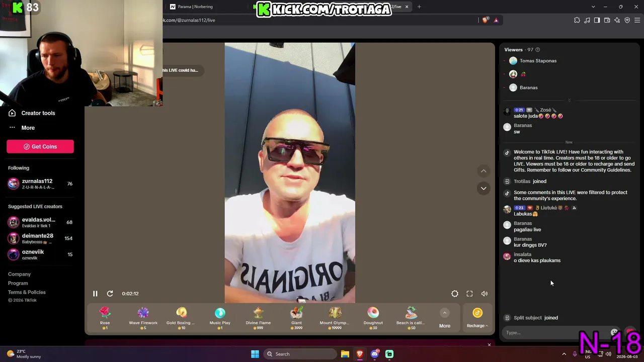Click Liutukė's chat message "Labukas"
The height and width of the screenshot is (362, 644).
click(x=526, y=214)
